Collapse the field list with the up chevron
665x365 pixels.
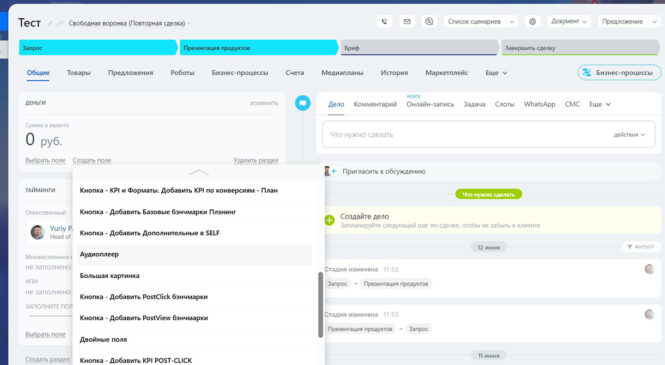click(198, 173)
